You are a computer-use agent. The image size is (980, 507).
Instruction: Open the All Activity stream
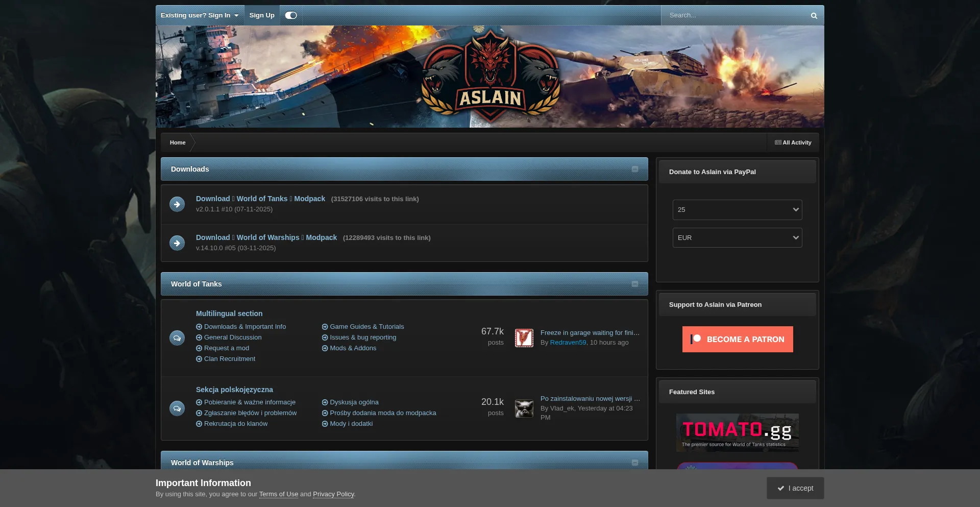pos(793,143)
